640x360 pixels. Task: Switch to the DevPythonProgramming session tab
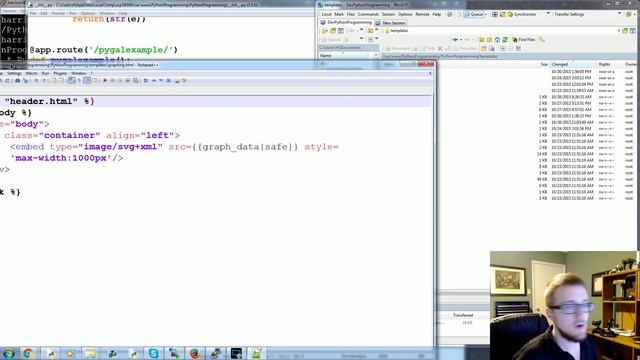click(346, 22)
